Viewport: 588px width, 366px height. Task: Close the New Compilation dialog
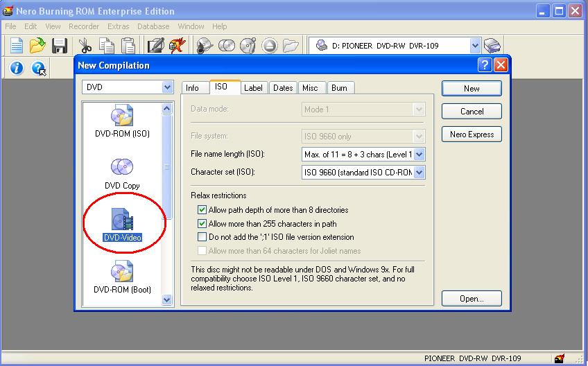(x=501, y=65)
